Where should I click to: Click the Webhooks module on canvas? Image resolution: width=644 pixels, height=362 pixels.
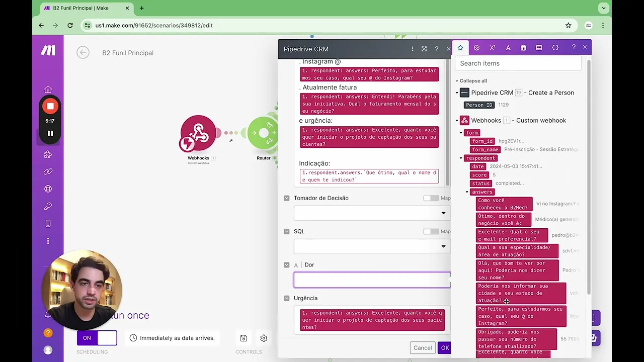198,134
